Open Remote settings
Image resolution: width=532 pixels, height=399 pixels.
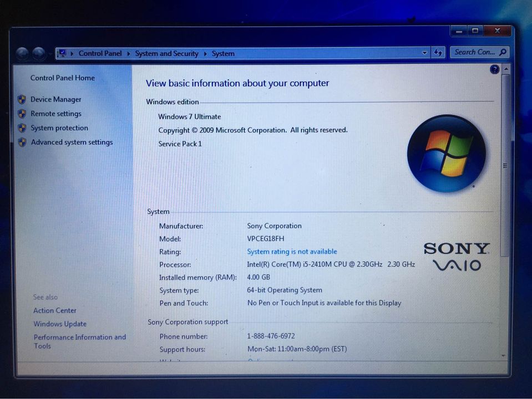point(56,114)
